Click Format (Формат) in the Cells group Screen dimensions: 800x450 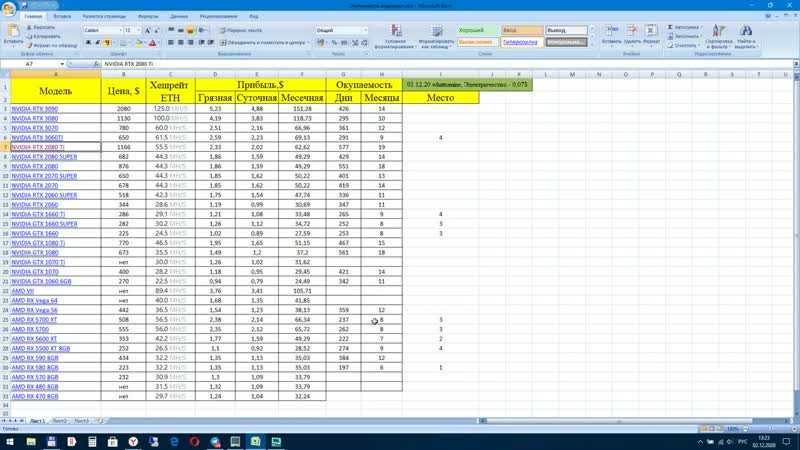[651, 34]
